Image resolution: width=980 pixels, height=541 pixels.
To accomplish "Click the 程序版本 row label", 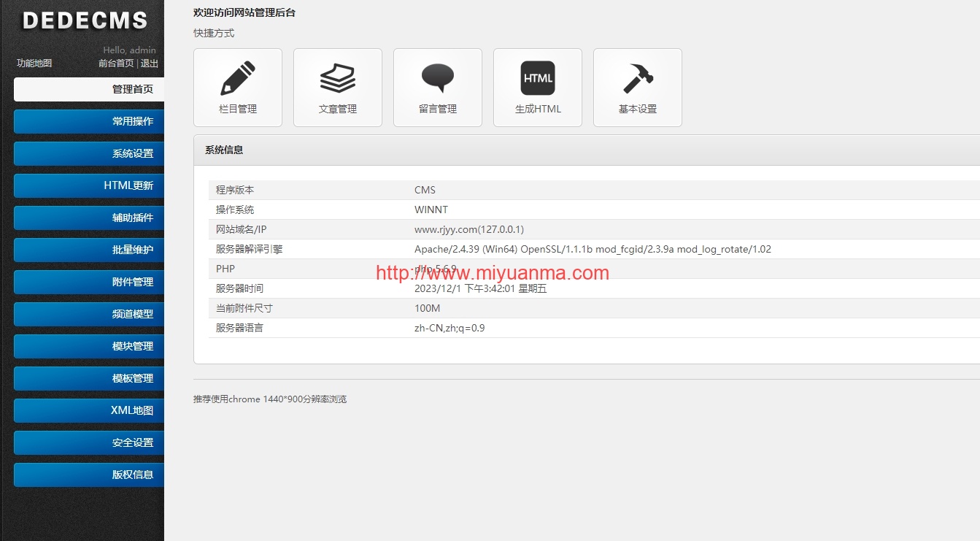I will pyautogui.click(x=235, y=190).
